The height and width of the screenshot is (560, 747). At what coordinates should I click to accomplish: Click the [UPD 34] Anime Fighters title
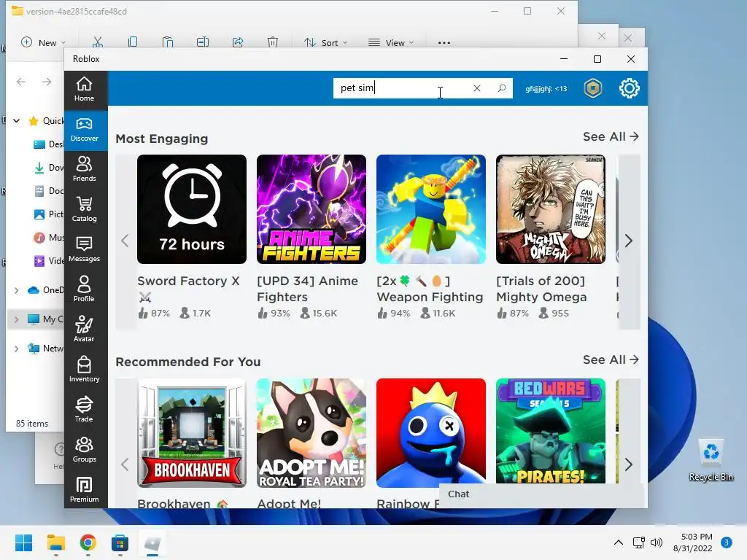(307, 289)
